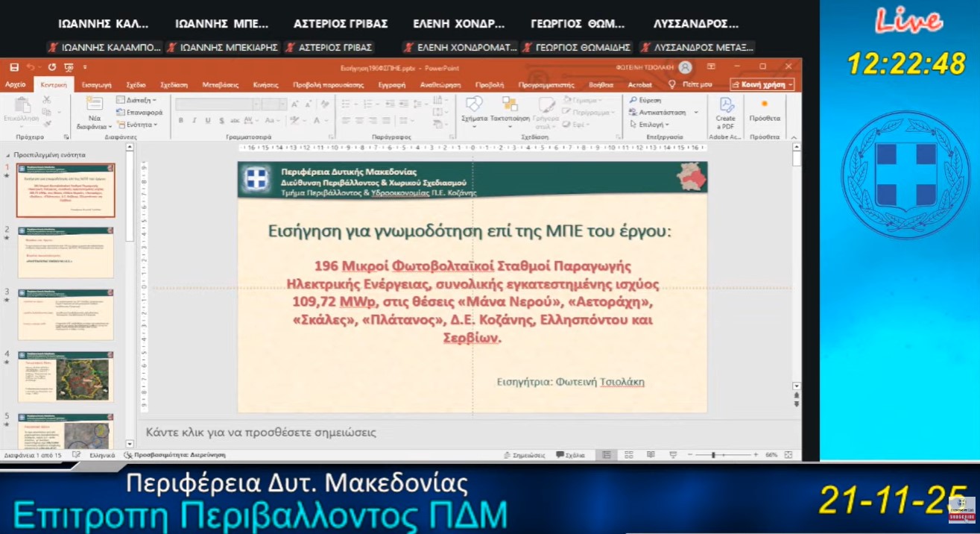Click the Κοινή χρήση share button
Viewport: 980px width, 534px height.
pyautogui.click(x=762, y=85)
